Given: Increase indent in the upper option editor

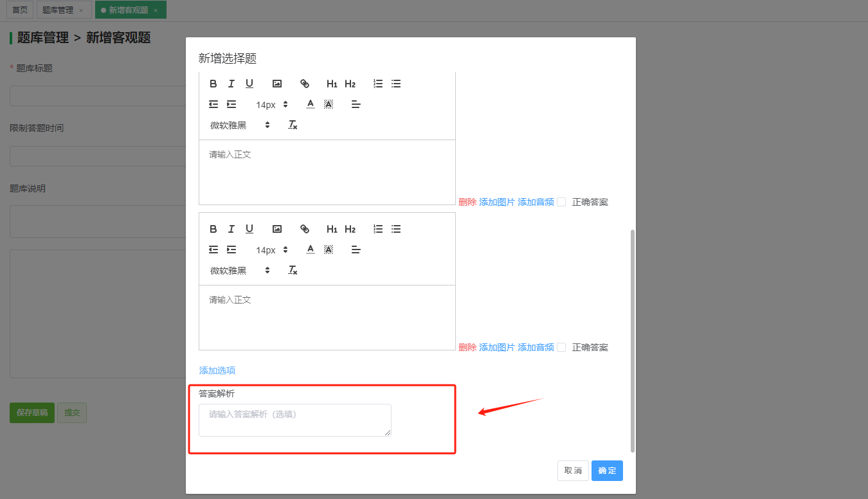Looking at the screenshot, I should (x=231, y=104).
